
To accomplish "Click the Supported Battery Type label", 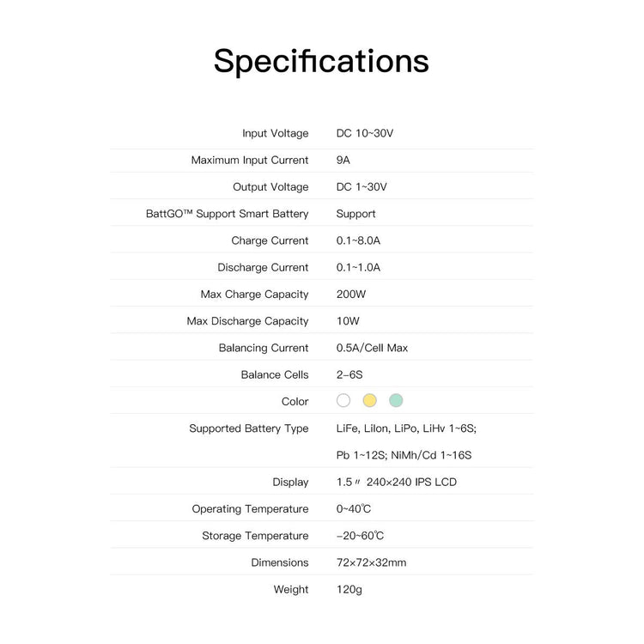I will (248, 428).
